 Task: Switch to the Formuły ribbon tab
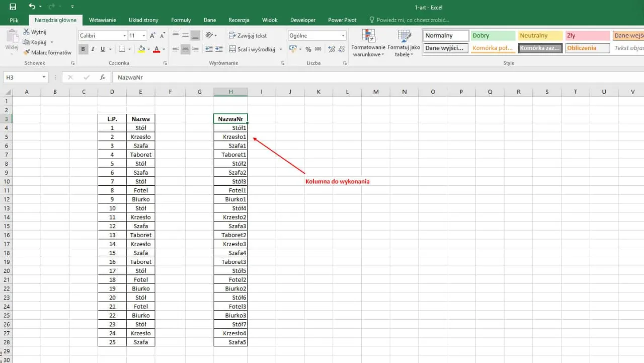181,20
